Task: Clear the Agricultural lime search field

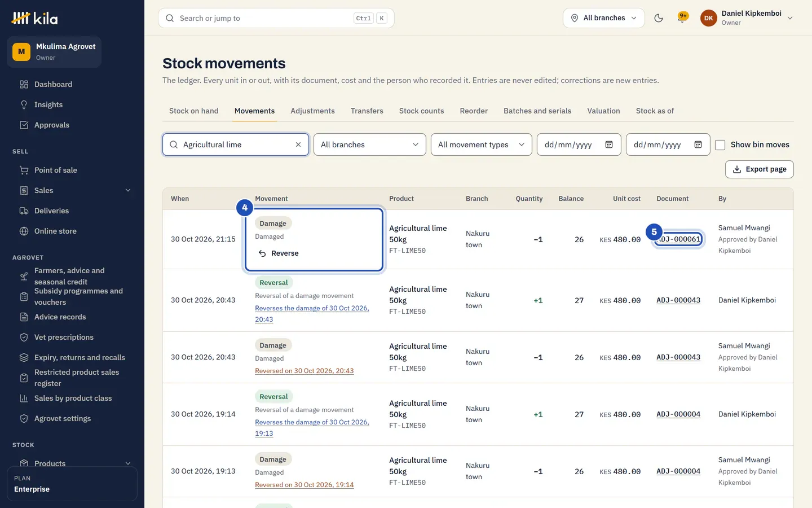Action: (x=298, y=144)
